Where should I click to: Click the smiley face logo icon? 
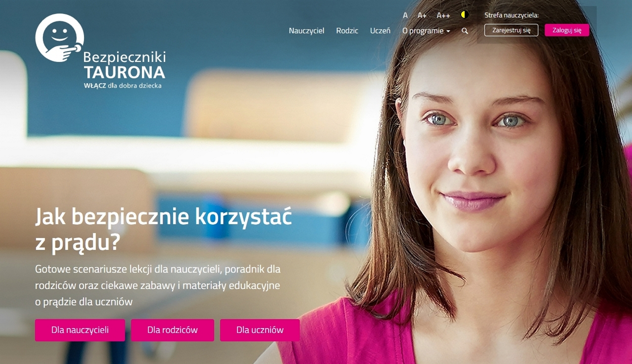60,38
